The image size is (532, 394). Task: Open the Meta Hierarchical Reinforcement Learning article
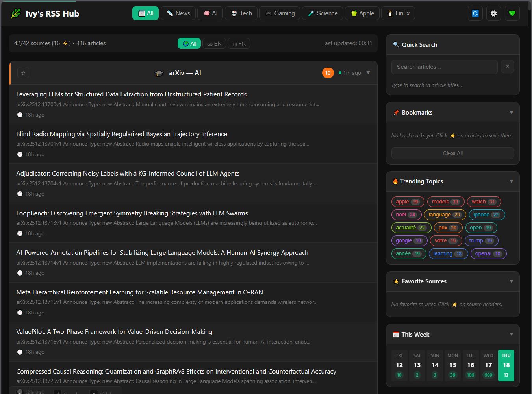[x=139, y=292]
